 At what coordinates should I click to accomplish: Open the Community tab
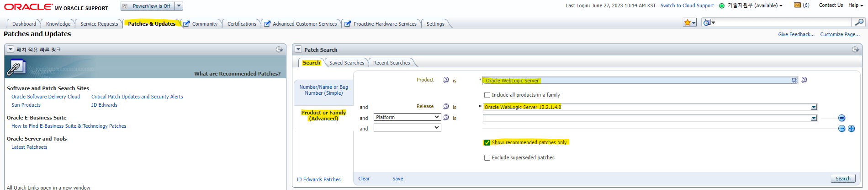coord(201,24)
